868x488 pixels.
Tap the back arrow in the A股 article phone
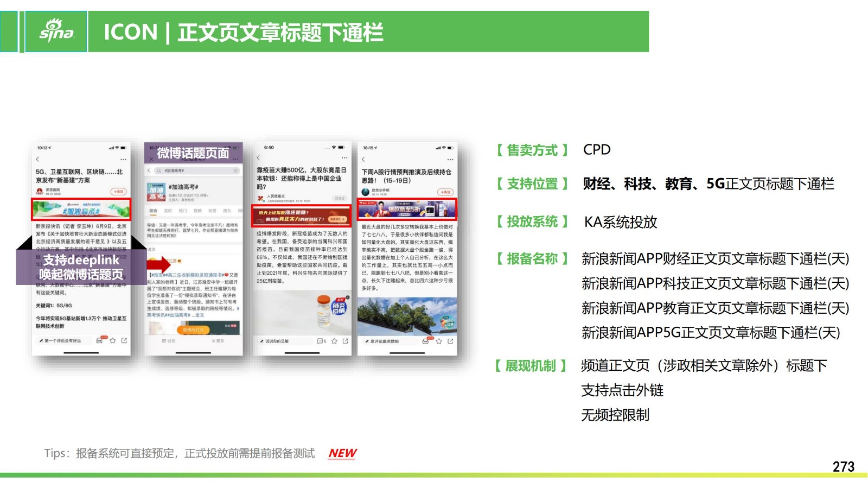363,160
